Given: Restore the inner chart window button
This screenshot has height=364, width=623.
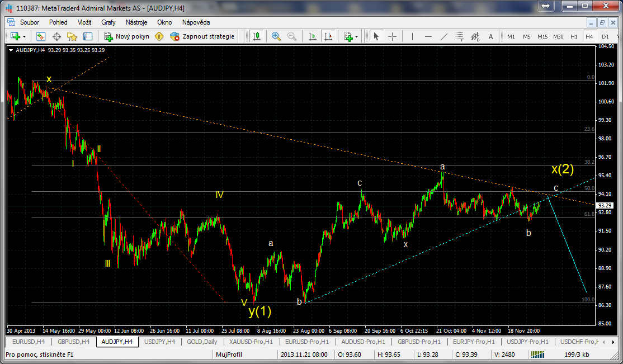Looking at the screenshot, I should 602,22.
